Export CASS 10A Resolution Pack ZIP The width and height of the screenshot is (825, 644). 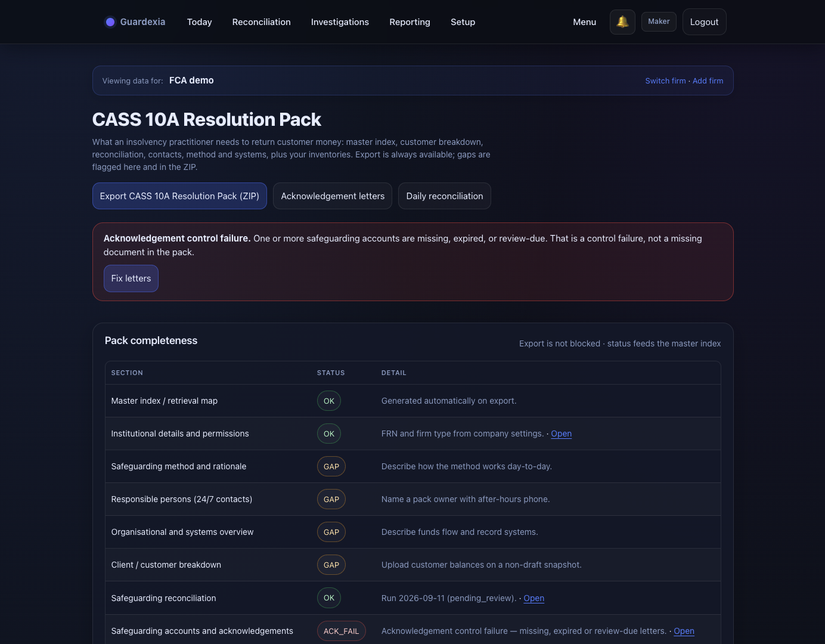(x=179, y=196)
